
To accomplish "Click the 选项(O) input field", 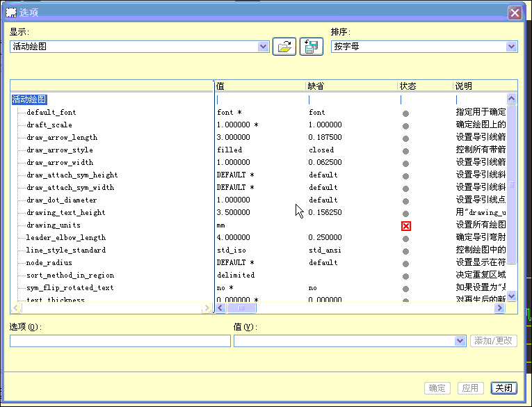I will point(120,341).
